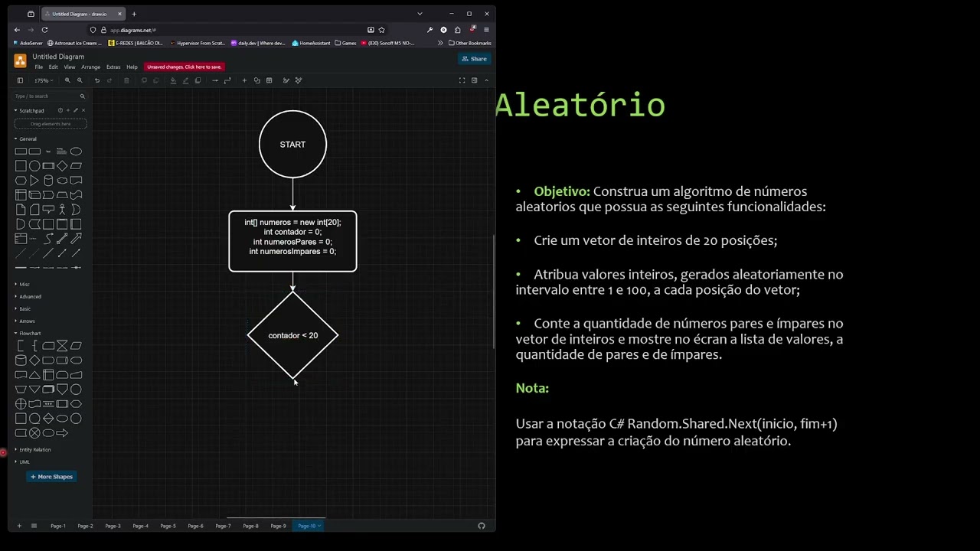
Task: Switch to the Page-5 tab
Action: [x=168, y=526]
